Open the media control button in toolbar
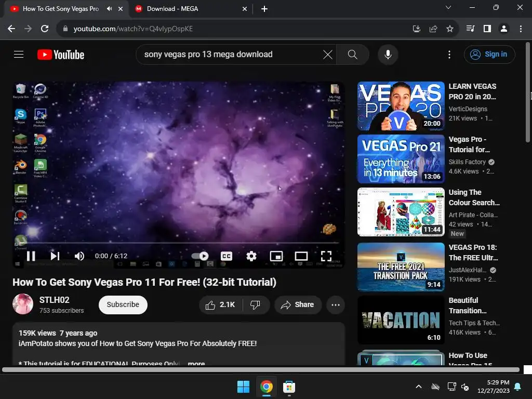Screen dimensions: 532x399 click(471, 29)
